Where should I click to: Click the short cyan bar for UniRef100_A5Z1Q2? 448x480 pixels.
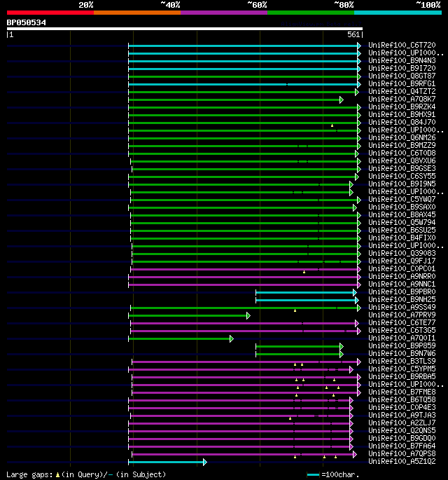coord(167,462)
